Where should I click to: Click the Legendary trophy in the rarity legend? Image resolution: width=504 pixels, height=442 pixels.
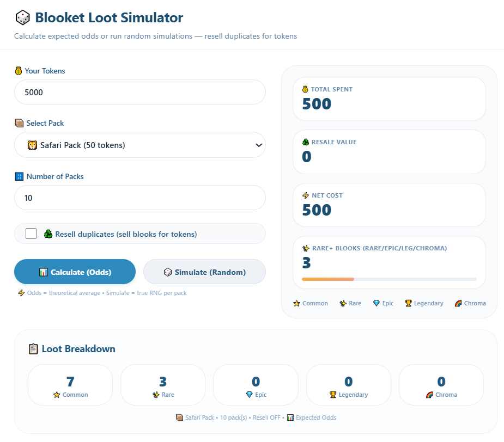tap(410, 303)
